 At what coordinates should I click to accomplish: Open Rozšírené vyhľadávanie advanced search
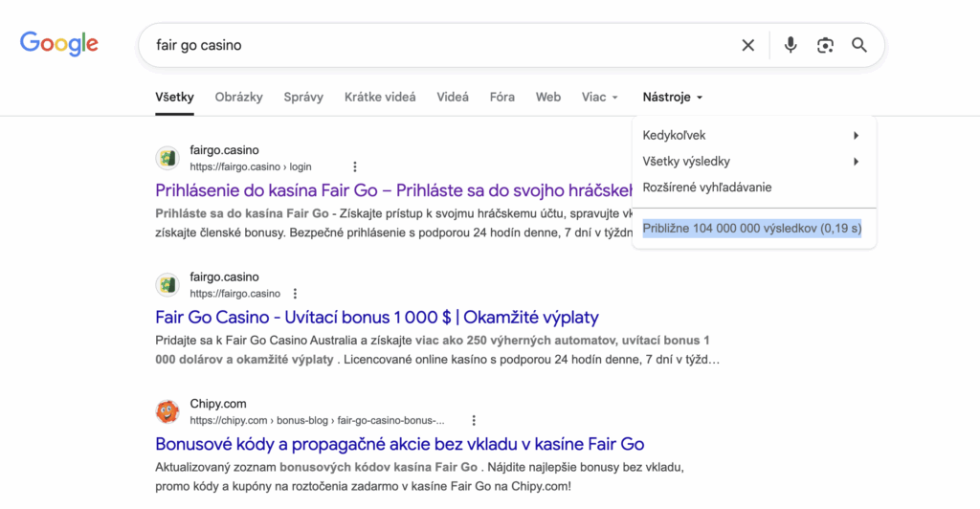707,188
